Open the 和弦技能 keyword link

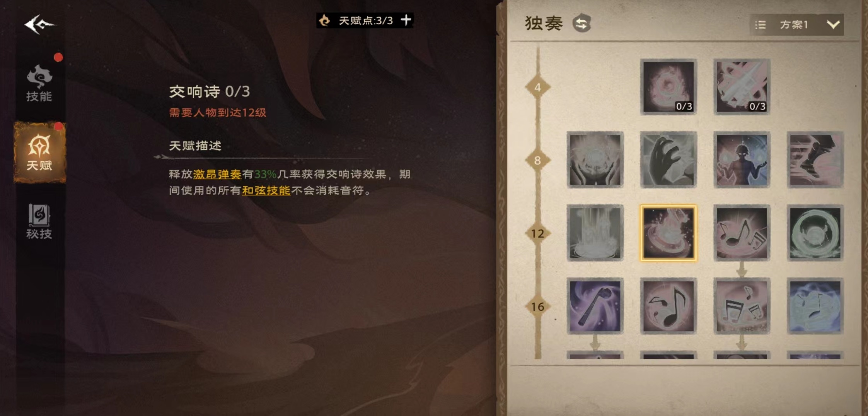pyautogui.click(x=266, y=190)
